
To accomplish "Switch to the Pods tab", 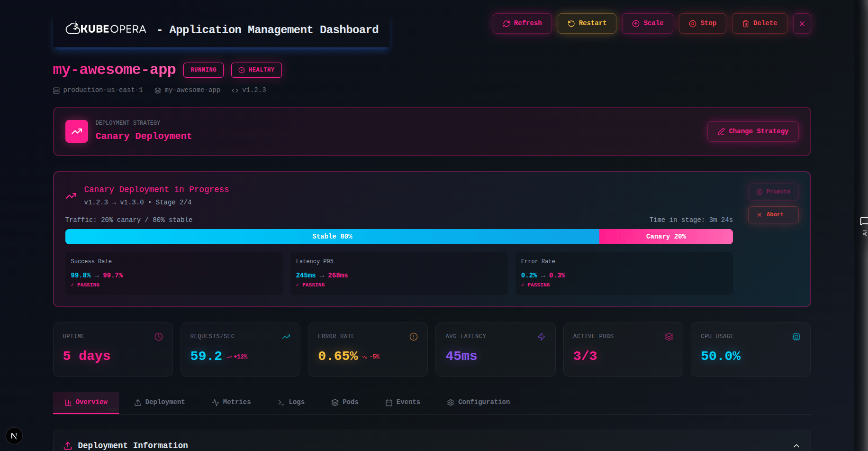I will click(x=345, y=402).
